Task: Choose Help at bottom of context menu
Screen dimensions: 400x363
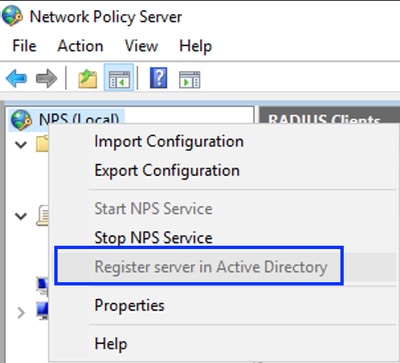Action: pyautogui.click(x=222, y=344)
